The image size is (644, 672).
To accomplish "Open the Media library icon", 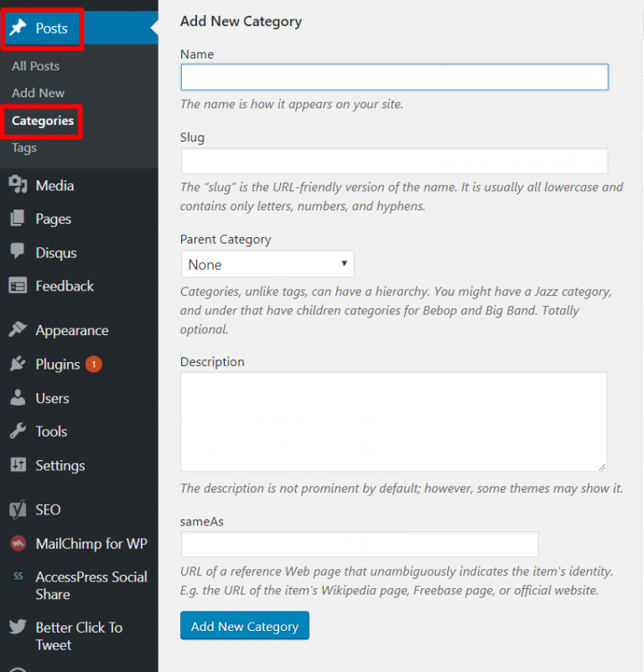I will pos(18,184).
